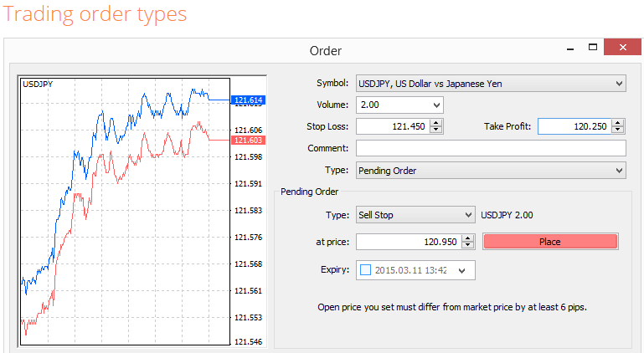Click the at price value field
This screenshot has width=644, height=353.
[409, 242]
